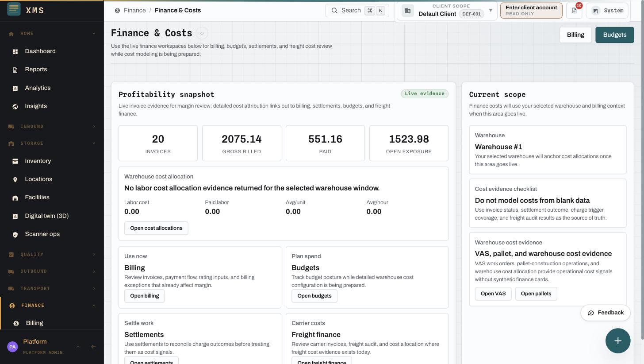Click the Budgets button at top right
644x364 pixels.
pyautogui.click(x=614, y=35)
